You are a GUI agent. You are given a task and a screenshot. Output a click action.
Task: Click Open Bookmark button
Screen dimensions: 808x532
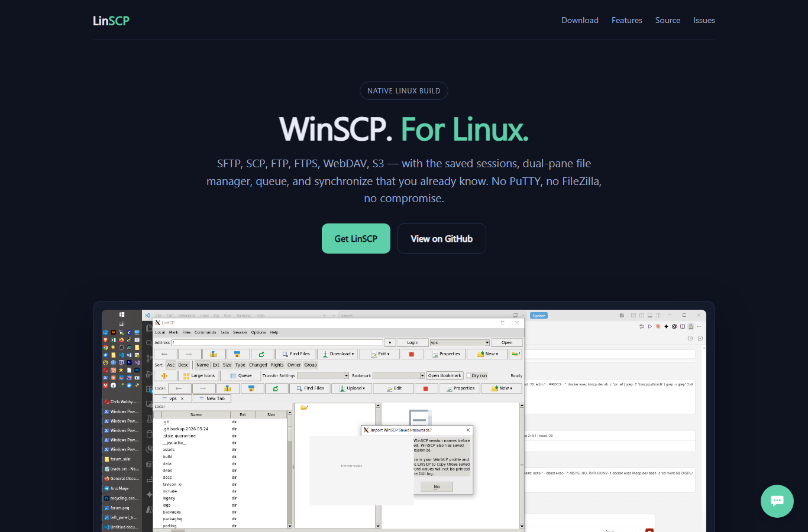pos(445,376)
